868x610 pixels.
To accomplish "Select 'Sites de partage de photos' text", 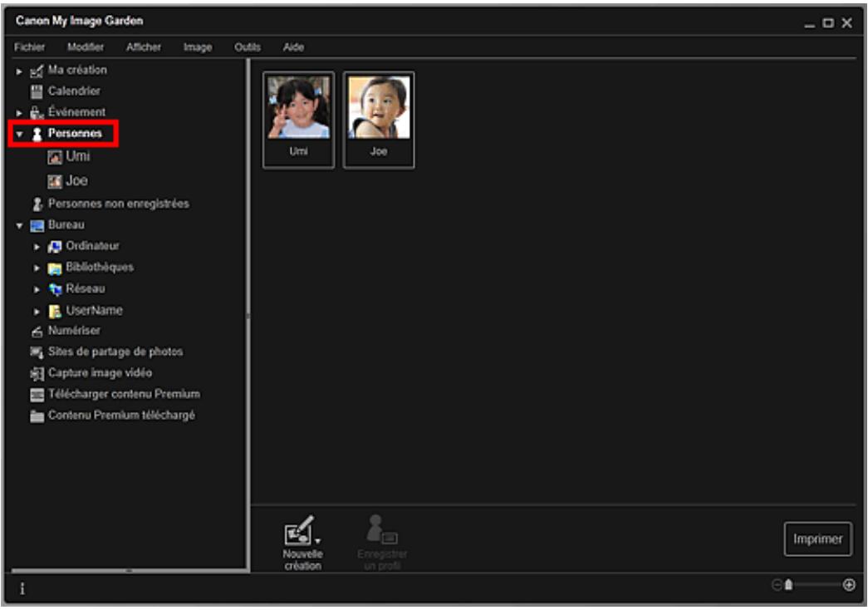I will [x=115, y=352].
